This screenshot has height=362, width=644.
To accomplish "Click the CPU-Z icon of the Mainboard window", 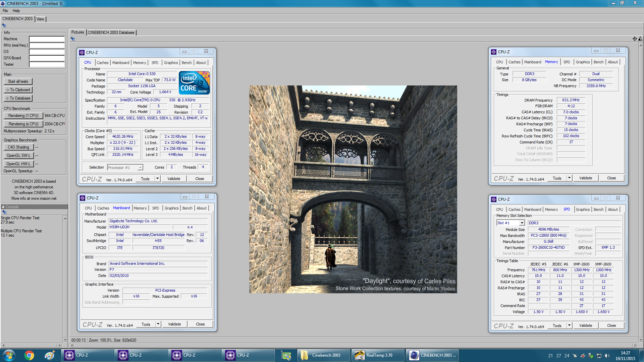I will (83, 198).
